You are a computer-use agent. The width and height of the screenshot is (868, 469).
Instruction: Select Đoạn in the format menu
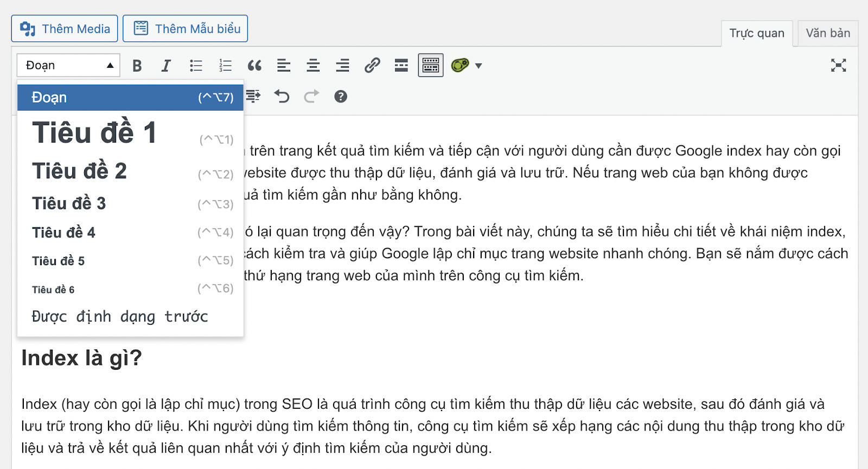click(130, 98)
